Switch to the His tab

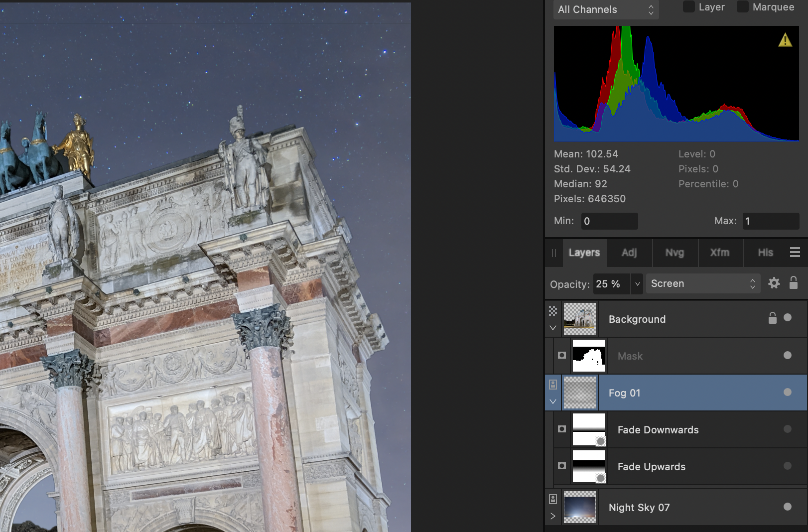[x=765, y=253]
